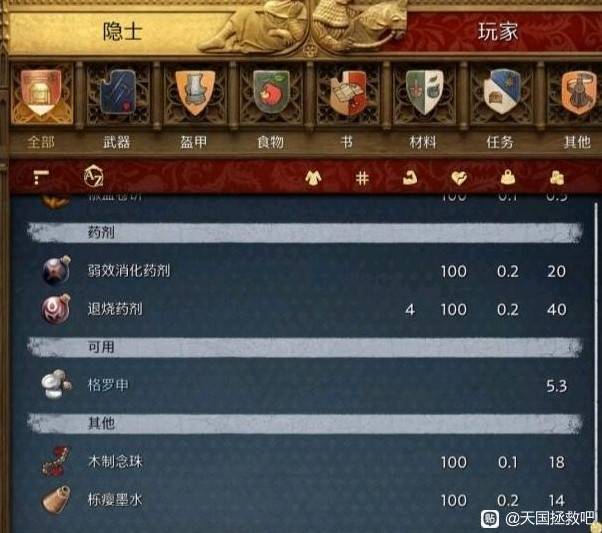The width and height of the screenshot is (602, 533).
Task: Choose the 书 books category icon
Action: 347,93
